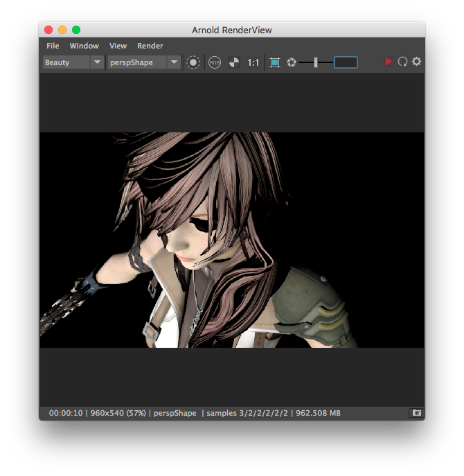Click the 960x540 (57%) resolution text

pos(118,413)
